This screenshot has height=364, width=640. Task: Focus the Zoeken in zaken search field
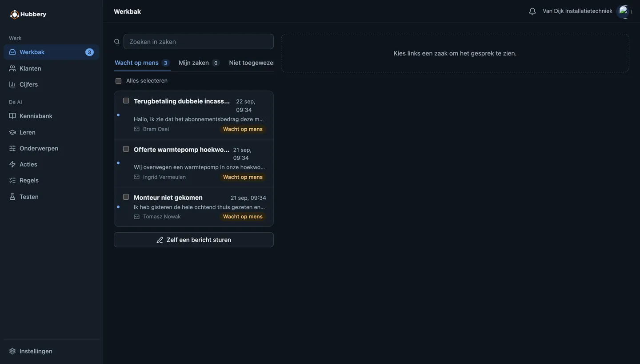[199, 42]
